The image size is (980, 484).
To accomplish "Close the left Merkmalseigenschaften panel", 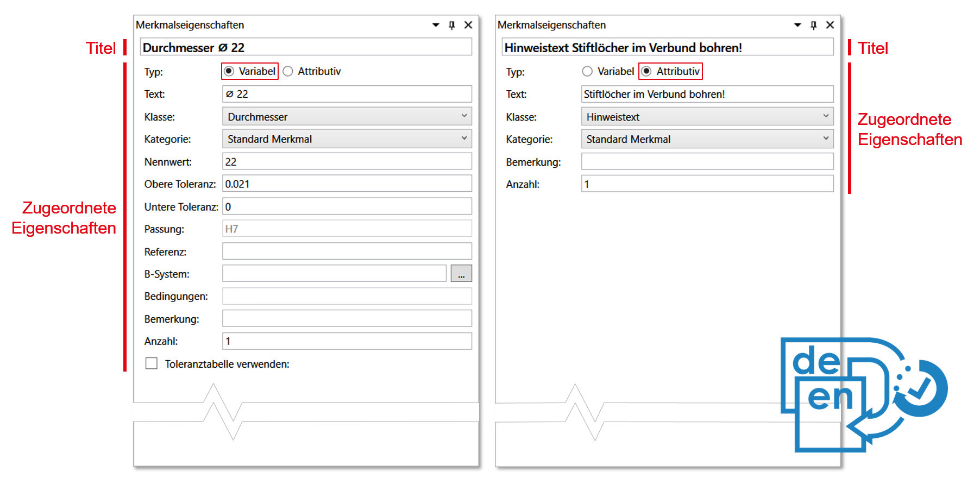I will pyautogui.click(x=468, y=25).
